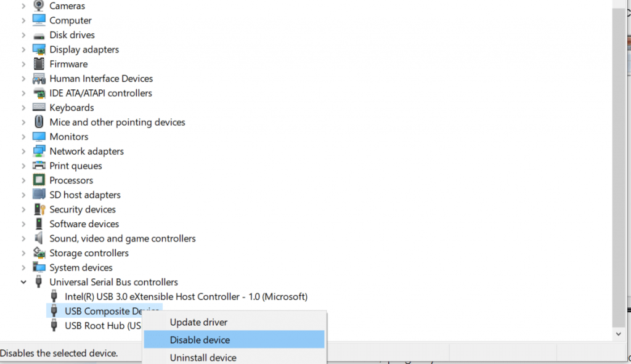
Task: Select the Keyboards category icon
Action: tap(38, 107)
